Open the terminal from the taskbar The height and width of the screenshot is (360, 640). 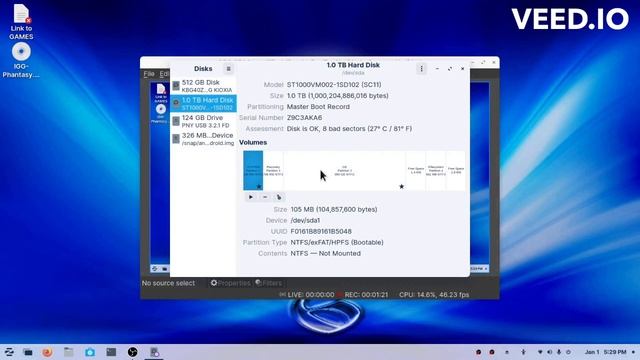[111, 352]
